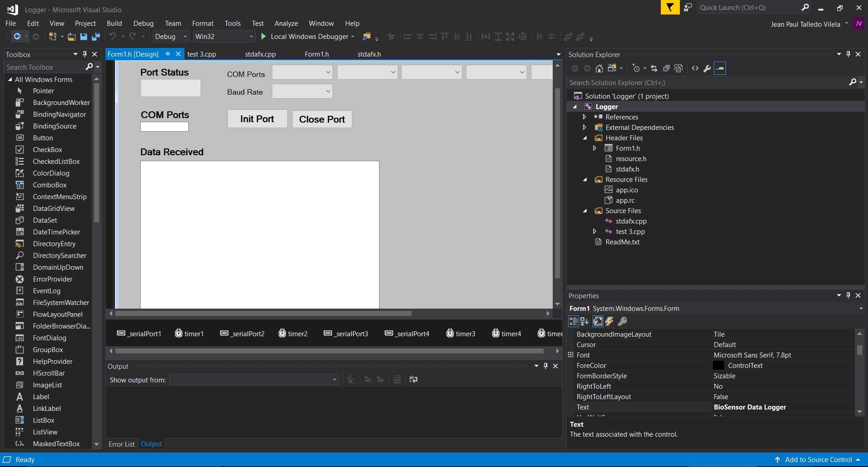Pin or unpin the Toolbox panel
868x467 pixels.
pyautogui.click(x=85, y=54)
